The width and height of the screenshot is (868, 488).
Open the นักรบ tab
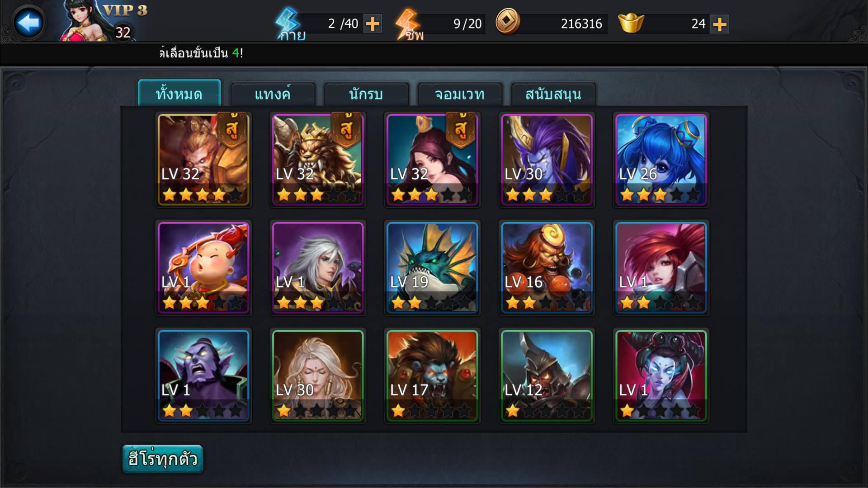coord(366,94)
